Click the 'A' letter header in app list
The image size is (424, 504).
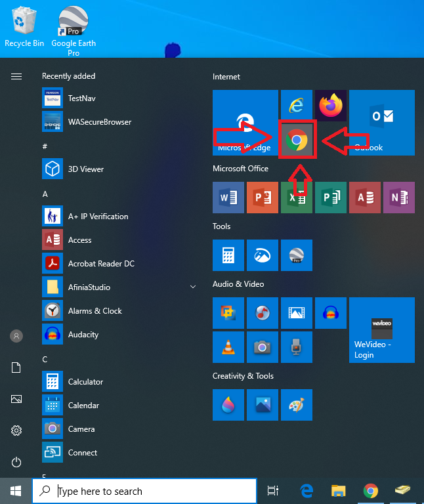(45, 194)
